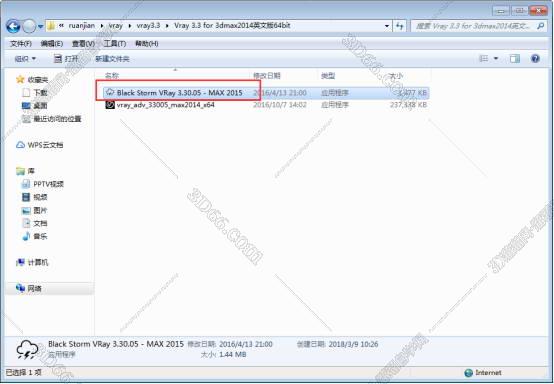Open 图片 library in navigation pane
Viewport: 554px width, 384px height.
click(x=40, y=211)
